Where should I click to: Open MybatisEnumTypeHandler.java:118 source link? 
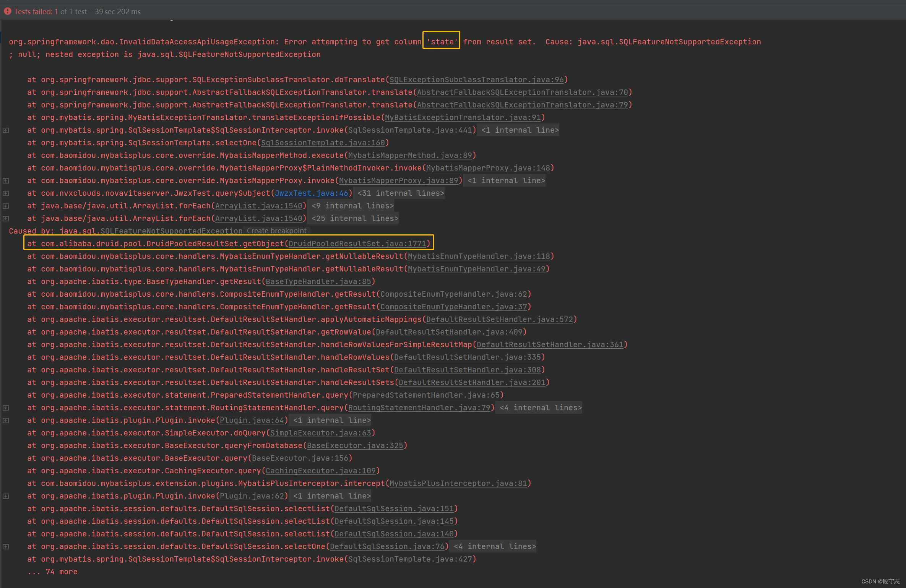pos(477,256)
